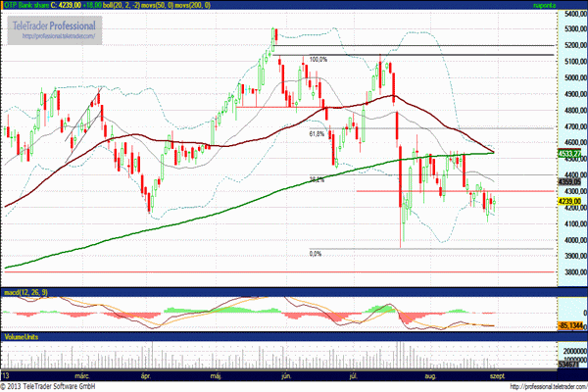This screenshot has width=588, height=392.
Task: Click the Volume/Units panel header
Action: pyautogui.click(x=22, y=334)
